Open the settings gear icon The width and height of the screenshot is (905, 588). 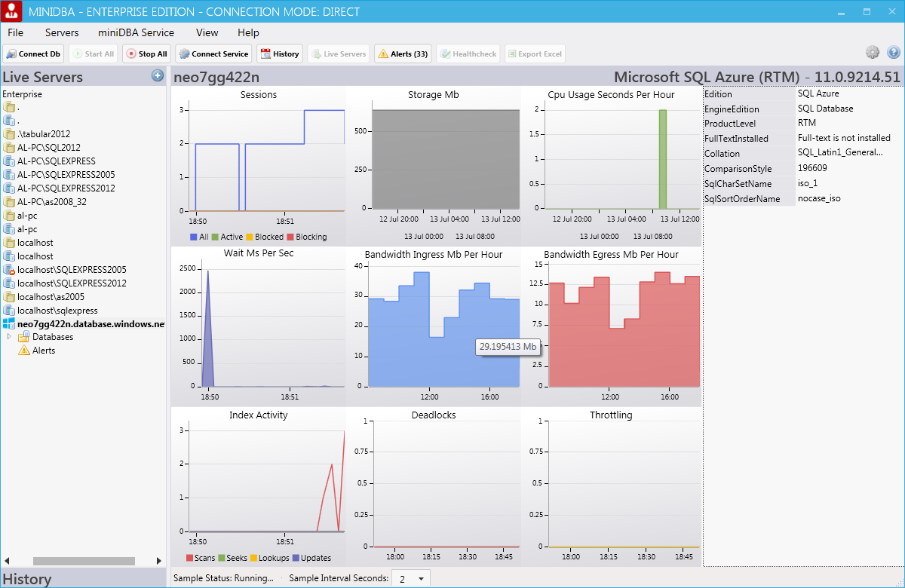[873, 53]
